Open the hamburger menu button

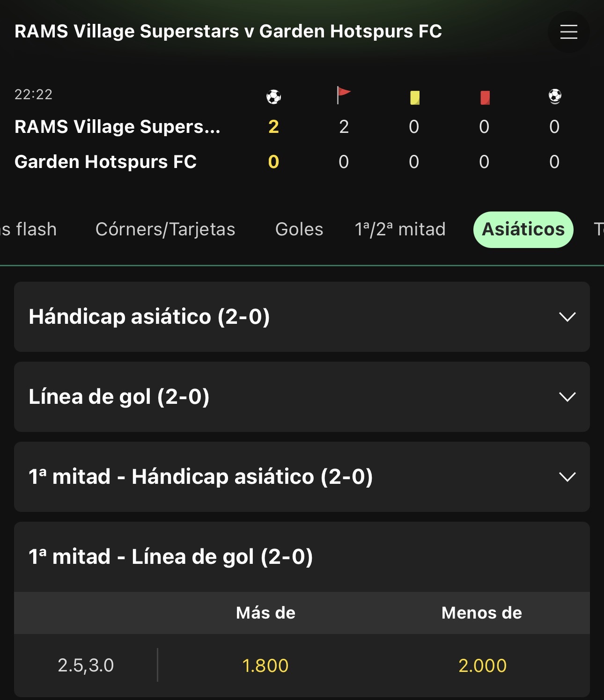pyautogui.click(x=568, y=32)
